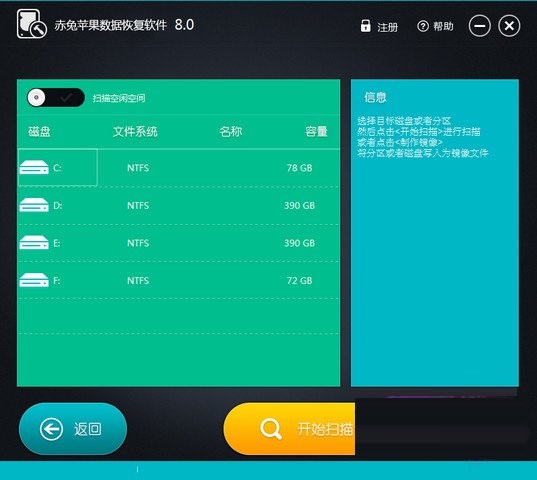This screenshot has width=537, height=480.
Task: Close the data recovery window
Action: click(509, 26)
